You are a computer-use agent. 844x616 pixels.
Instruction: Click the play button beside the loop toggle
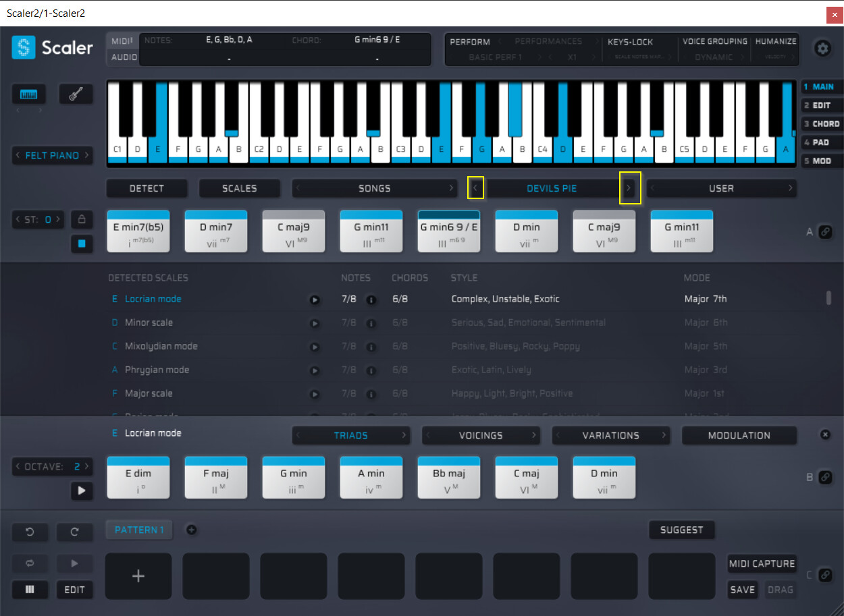coord(74,563)
